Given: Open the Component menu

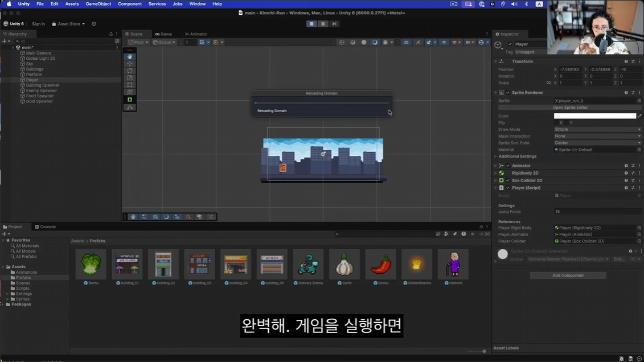Looking at the screenshot, I should point(130,3).
